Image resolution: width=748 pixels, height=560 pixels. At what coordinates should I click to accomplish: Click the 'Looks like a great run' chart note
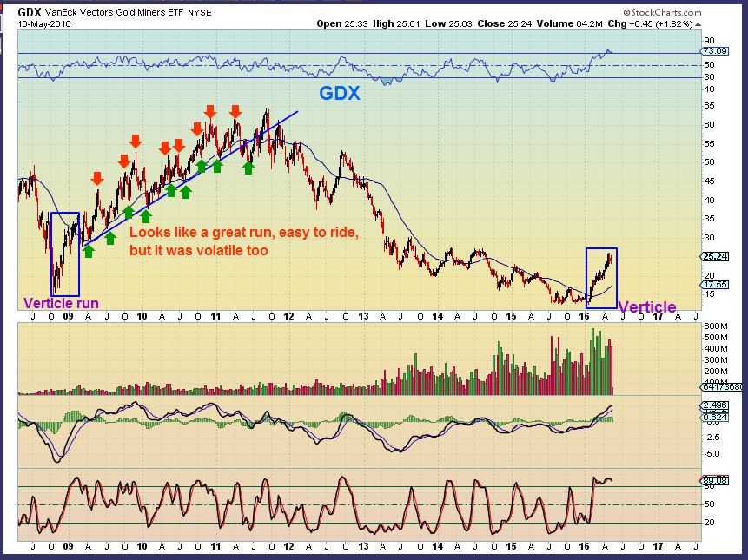tap(244, 241)
